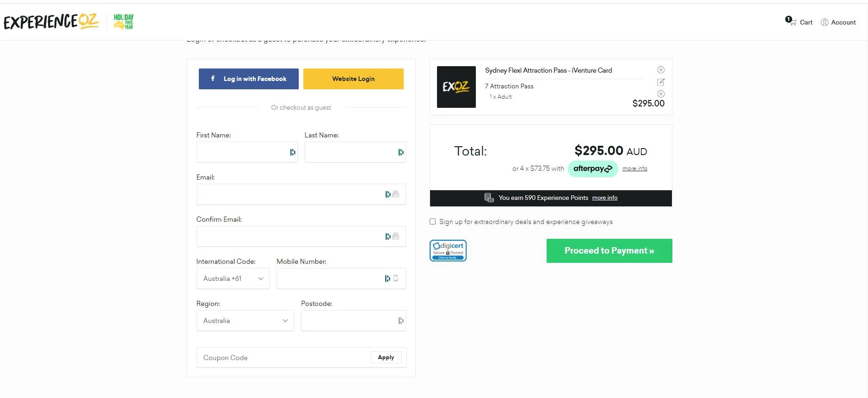The height and width of the screenshot is (398, 868).
Task: Log in with Facebook
Action: (248, 79)
